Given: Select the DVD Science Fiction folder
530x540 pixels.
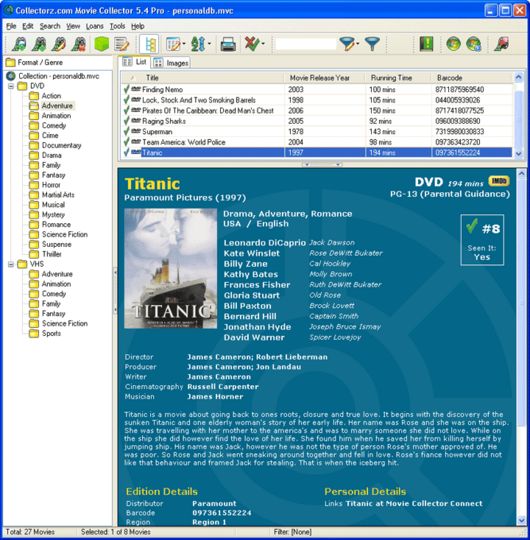Looking at the screenshot, I should pyautogui.click(x=65, y=235).
